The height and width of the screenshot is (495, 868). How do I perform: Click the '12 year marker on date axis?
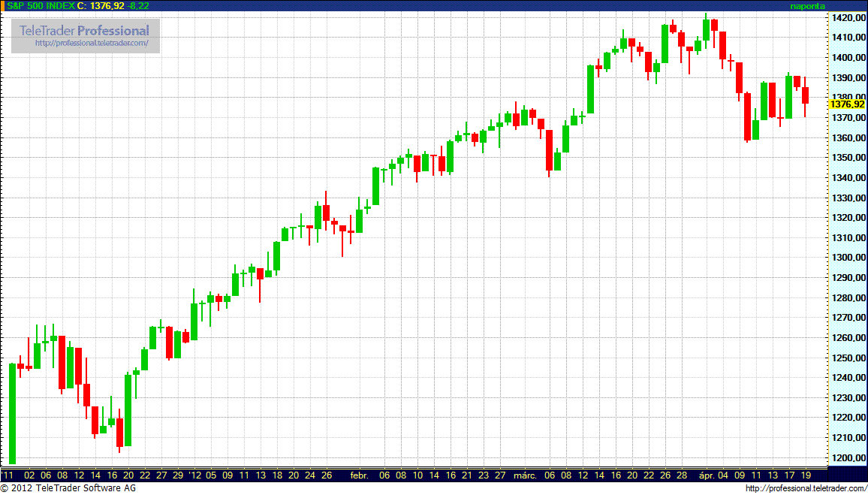point(195,475)
